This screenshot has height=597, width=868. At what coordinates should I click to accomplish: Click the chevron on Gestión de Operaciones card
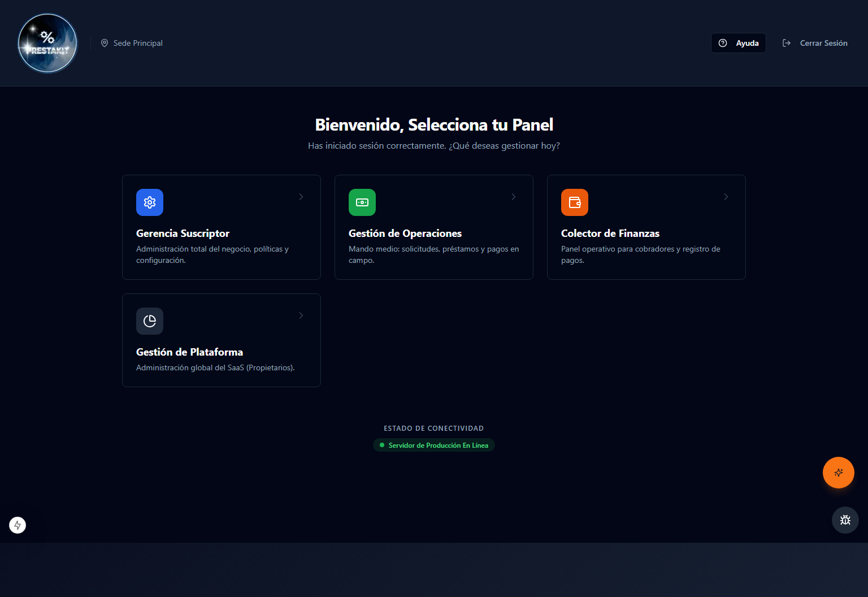[514, 197]
